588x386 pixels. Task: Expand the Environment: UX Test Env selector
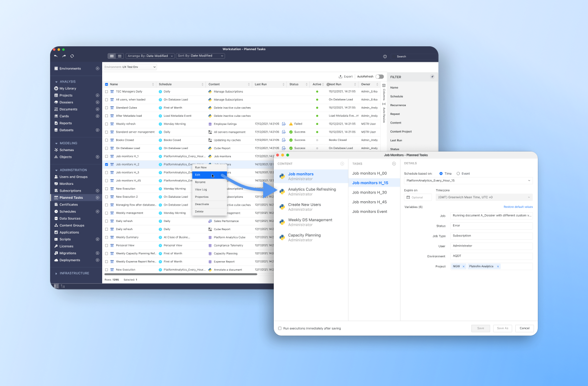tap(131, 67)
